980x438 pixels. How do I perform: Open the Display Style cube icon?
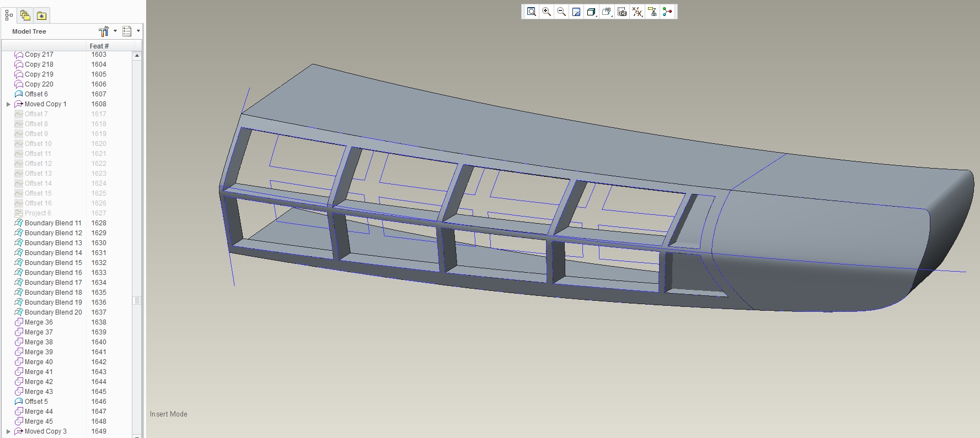tap(591, 12)
